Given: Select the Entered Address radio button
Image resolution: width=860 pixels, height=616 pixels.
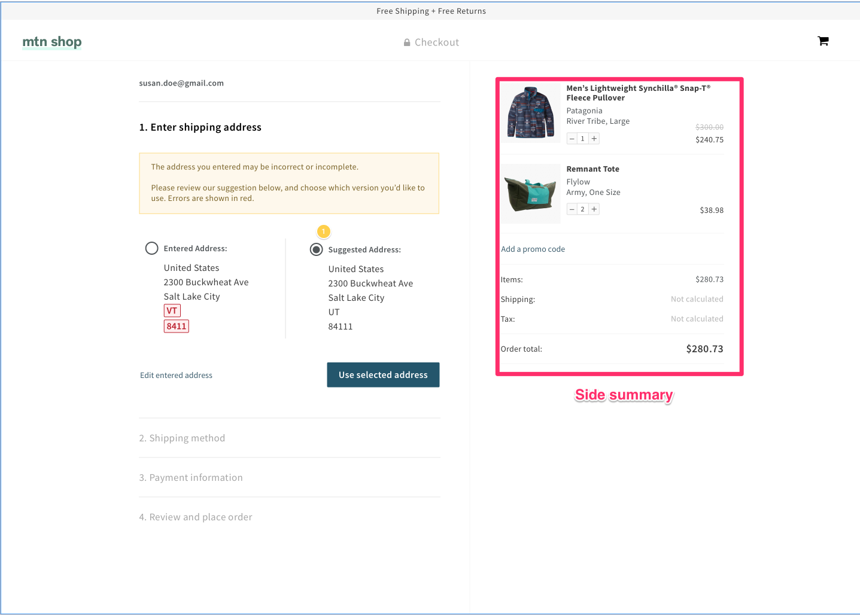Looking at the screenshot, I should click(151, 248).
